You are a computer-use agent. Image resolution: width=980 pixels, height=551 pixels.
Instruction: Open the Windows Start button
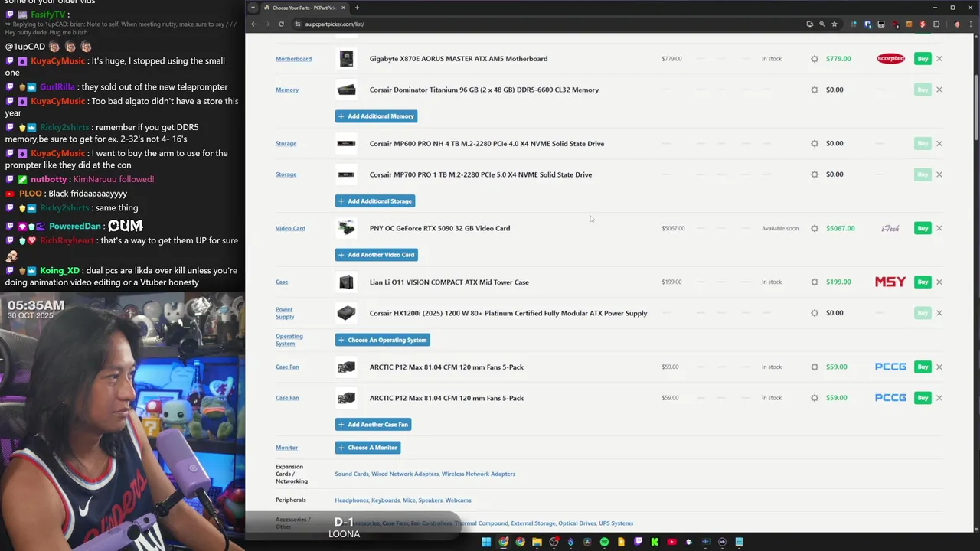pos(485,542)
